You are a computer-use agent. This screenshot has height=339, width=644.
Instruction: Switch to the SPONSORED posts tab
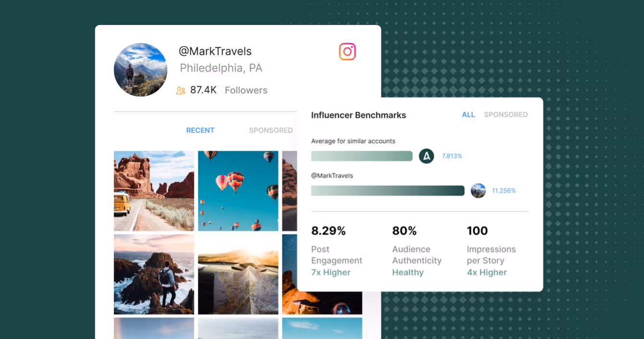(x=271, y=130)
